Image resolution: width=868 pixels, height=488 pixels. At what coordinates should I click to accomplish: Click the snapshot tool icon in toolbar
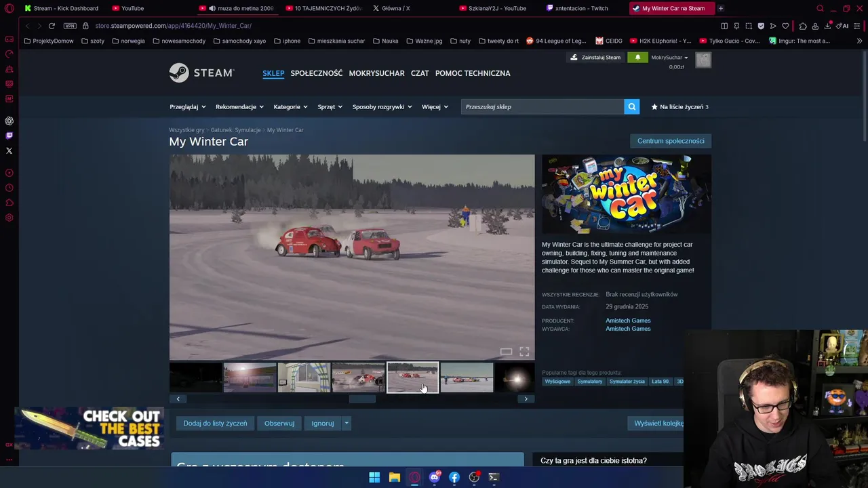click(749, 26)
